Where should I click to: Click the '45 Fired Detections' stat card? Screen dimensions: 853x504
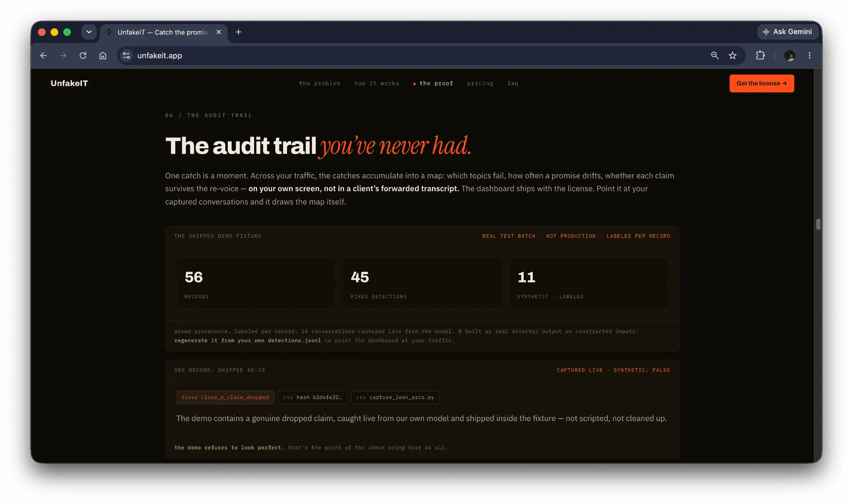tap(422, 282)
